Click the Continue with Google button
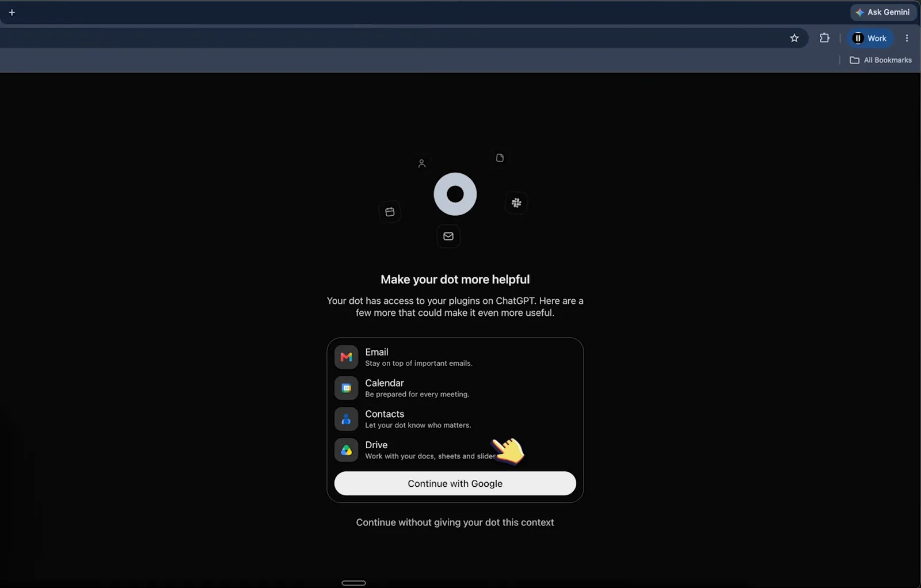 [x=455, y=483]
